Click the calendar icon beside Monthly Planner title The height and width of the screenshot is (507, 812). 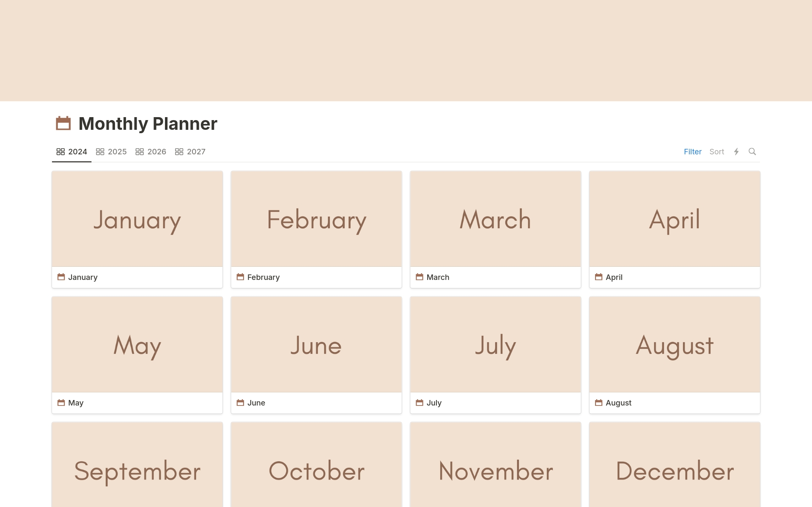click(63, 123)
